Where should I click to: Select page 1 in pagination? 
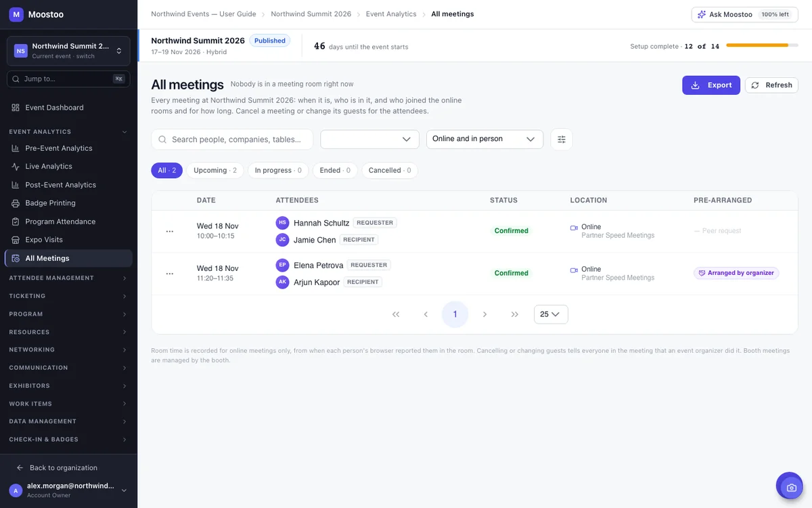[455, 314]
